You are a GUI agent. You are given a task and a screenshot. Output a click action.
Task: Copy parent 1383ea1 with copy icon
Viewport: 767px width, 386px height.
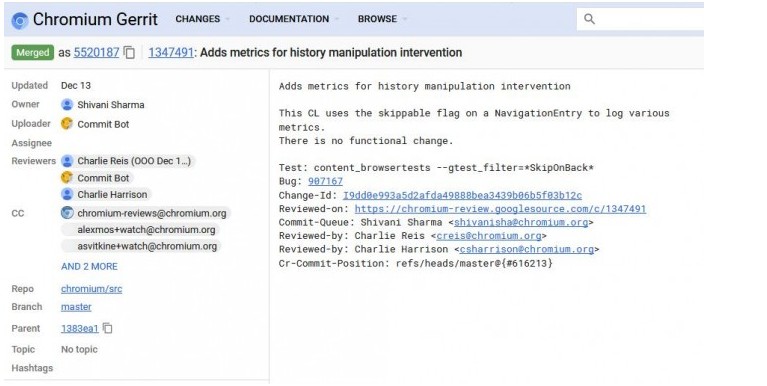(108, 328)
